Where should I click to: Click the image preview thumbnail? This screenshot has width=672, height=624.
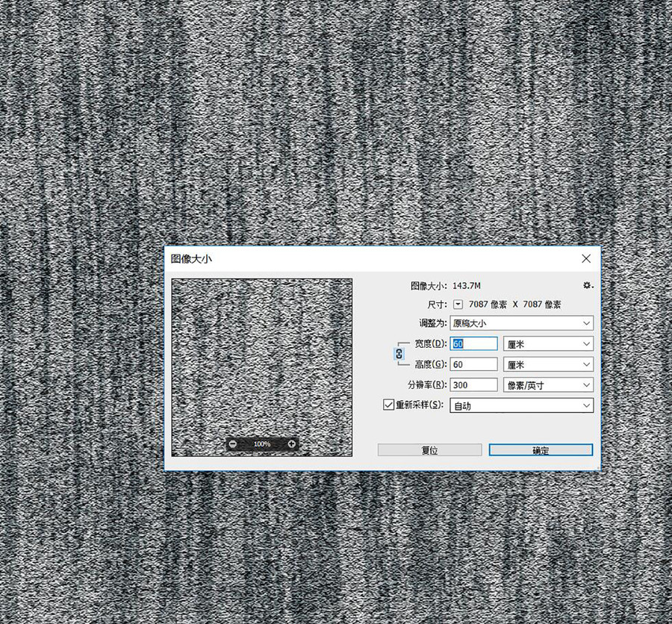coord(262,367)
